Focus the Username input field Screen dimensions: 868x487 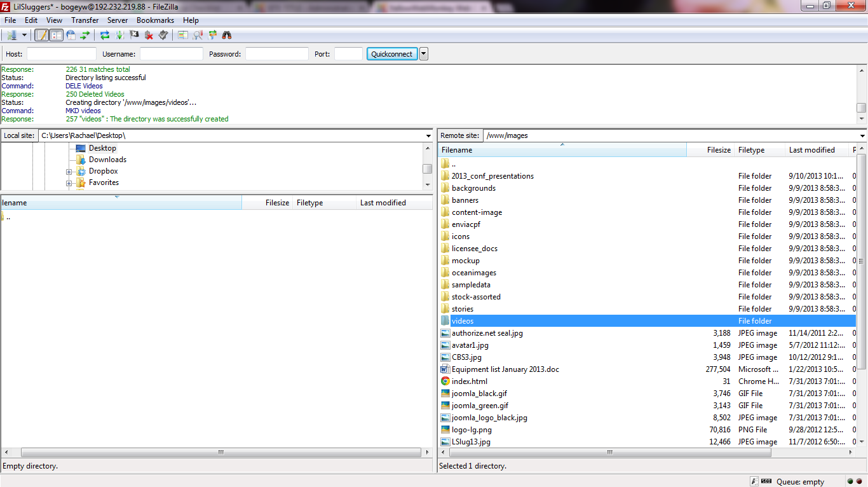pyautogui.click(x=172, y=54)
